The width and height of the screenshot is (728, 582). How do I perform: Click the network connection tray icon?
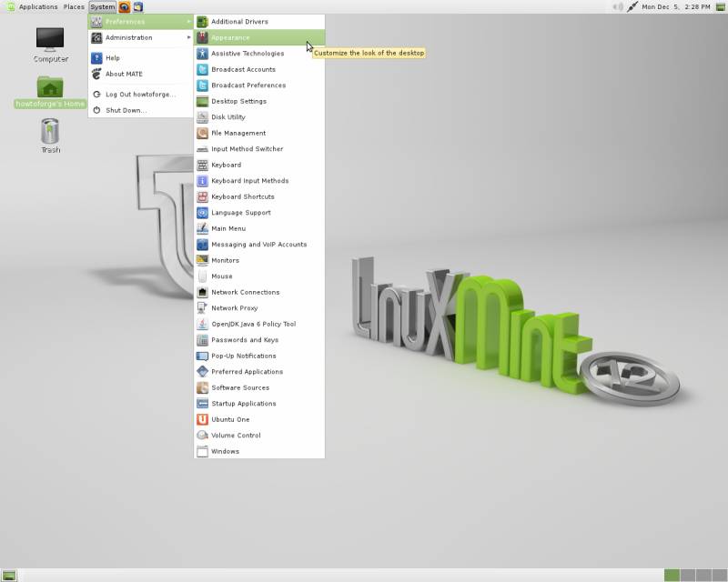click(x=632, y=7)
